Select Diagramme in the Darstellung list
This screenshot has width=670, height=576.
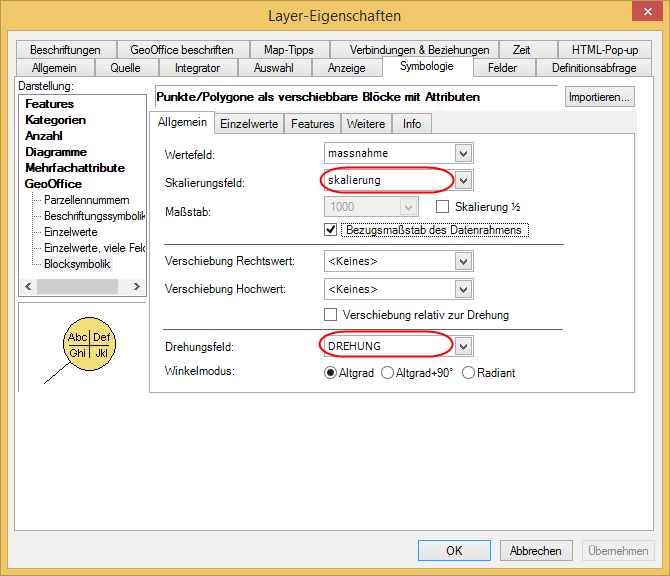point(56,152)
